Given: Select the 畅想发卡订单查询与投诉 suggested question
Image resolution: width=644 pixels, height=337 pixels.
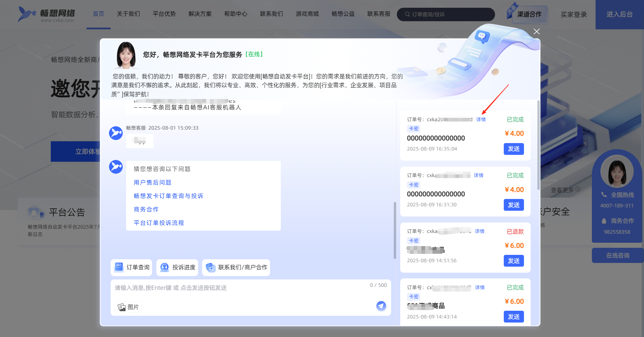Looking at the screenshot, I should pyautogui.click(x=168, y=196).
